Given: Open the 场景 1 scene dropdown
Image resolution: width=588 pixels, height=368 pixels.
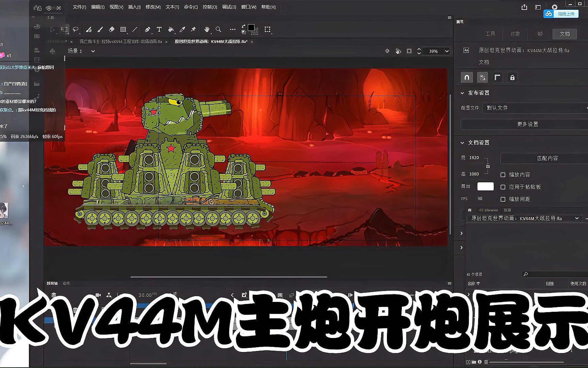Looking at the screenshot, I should tap(93, 51).
